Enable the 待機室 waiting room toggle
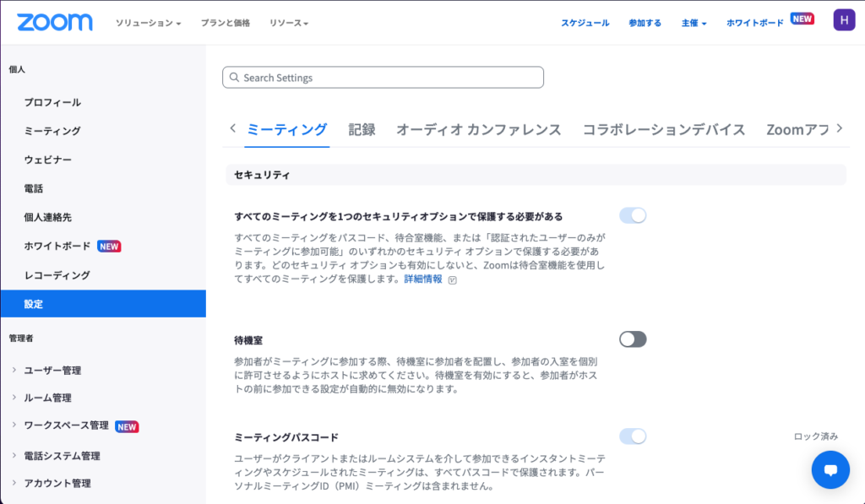This screenshot has width=865, height=504. coord(633,339)
